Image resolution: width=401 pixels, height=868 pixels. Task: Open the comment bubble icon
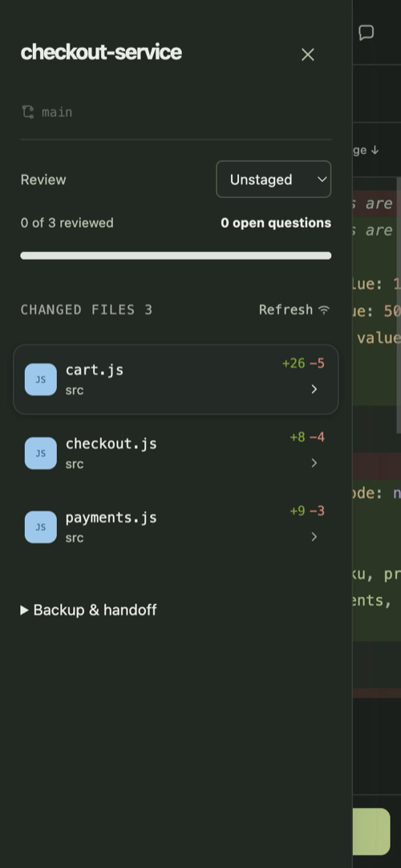pyautogui.click(x=367, y=33)
